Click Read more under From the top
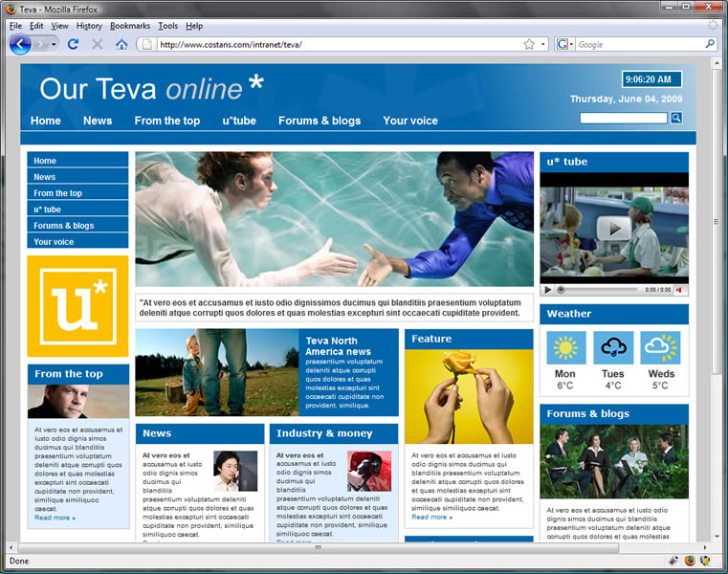 (55, 518)
